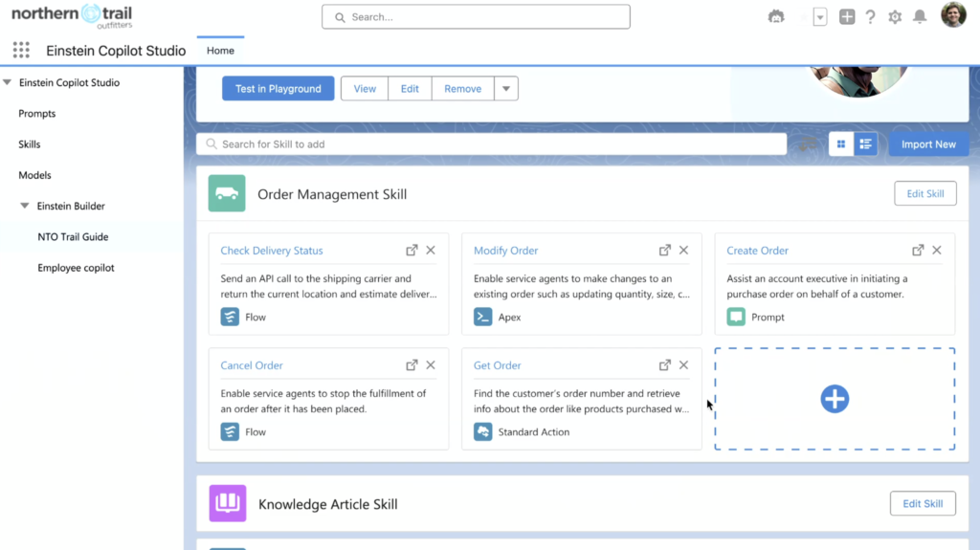Open the setup gear icon

pos(895,17)
